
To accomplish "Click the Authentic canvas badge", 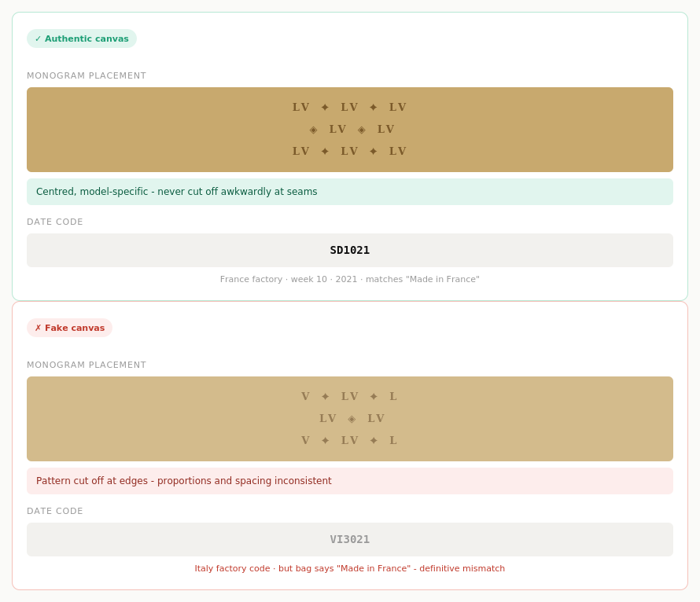I will [82, 39].
